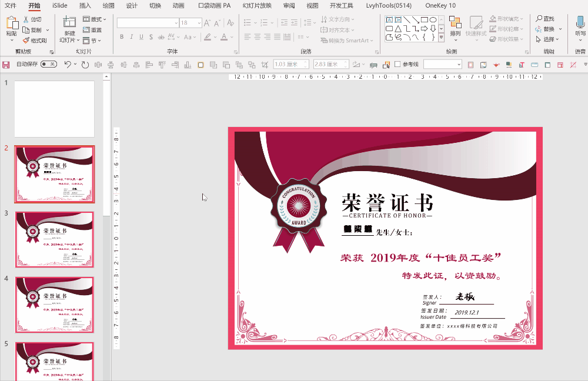The height and width of the screenshot is (381, 588).
Task: Expand the shapes gallery More arrow
Action: [442, 38]
